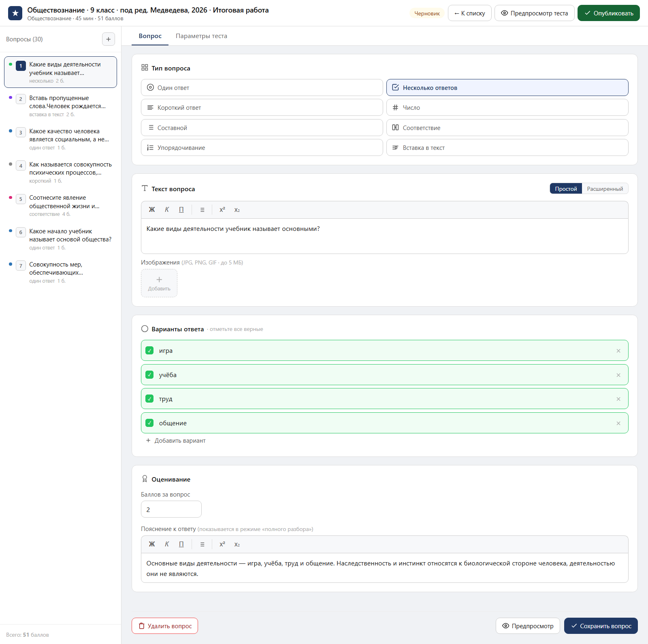
Task: Uncheck the «общение» correct-answer checkbox
Action: pos(149,423)
